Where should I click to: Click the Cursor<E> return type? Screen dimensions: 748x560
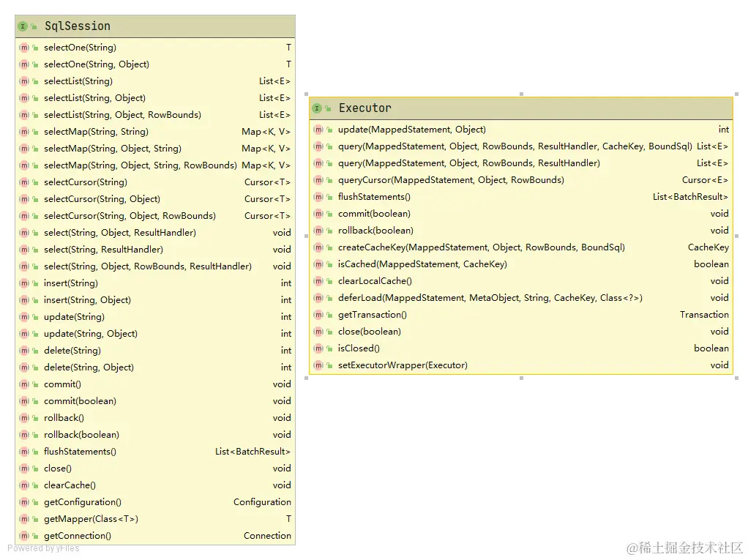705,180
